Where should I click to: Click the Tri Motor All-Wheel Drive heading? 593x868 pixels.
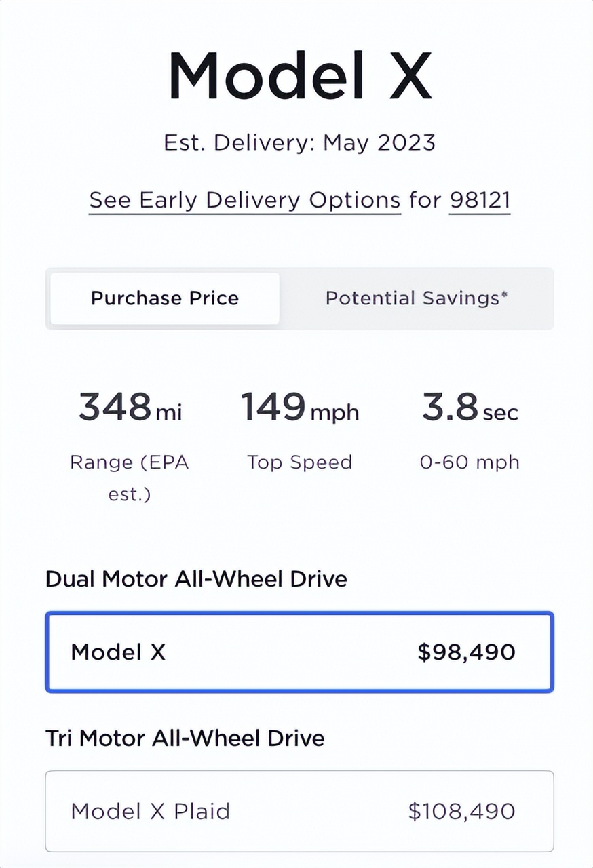pos(185,738)
